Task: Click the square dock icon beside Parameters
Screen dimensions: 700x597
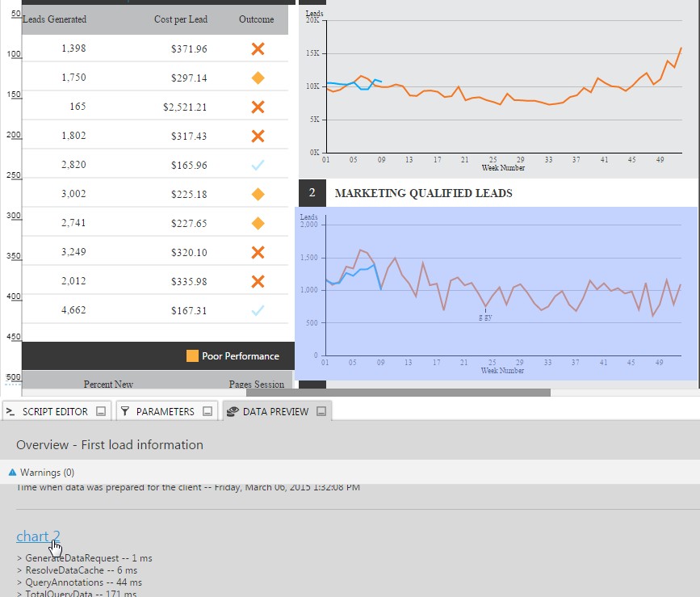Action: 207,411
